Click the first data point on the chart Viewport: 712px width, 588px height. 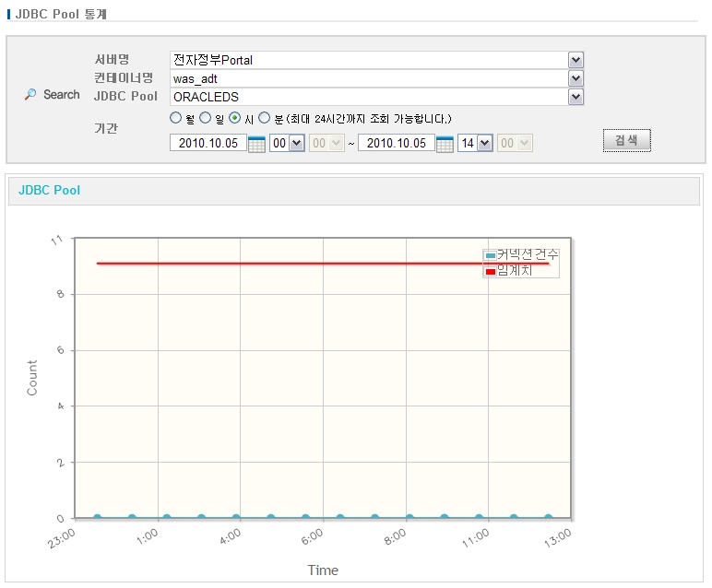98,518
